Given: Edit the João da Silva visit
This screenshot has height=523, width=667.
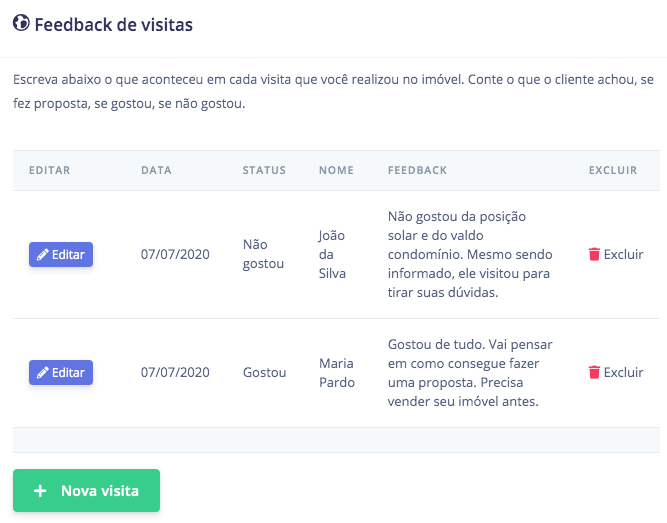Looking at the screenshot, I should click(x=61, y=254).
